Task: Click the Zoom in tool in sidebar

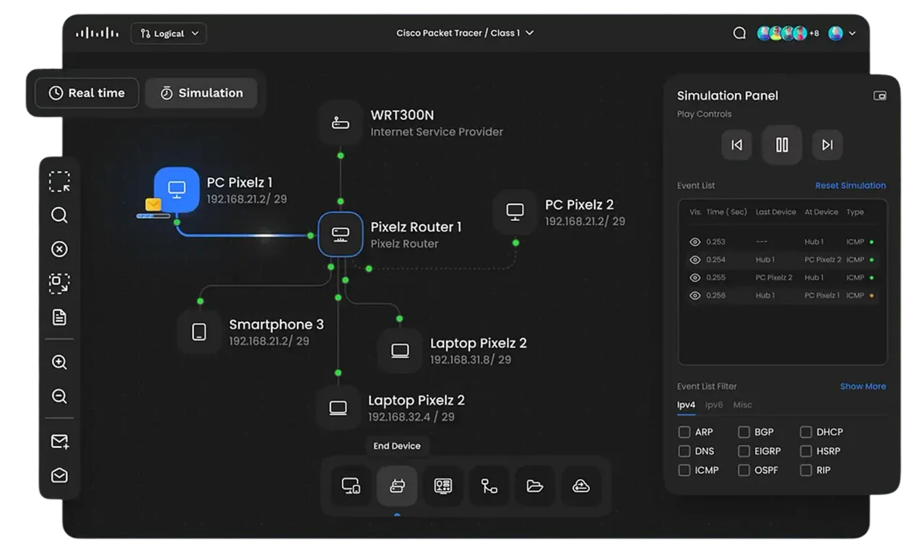Action: (x=59, y=362)
